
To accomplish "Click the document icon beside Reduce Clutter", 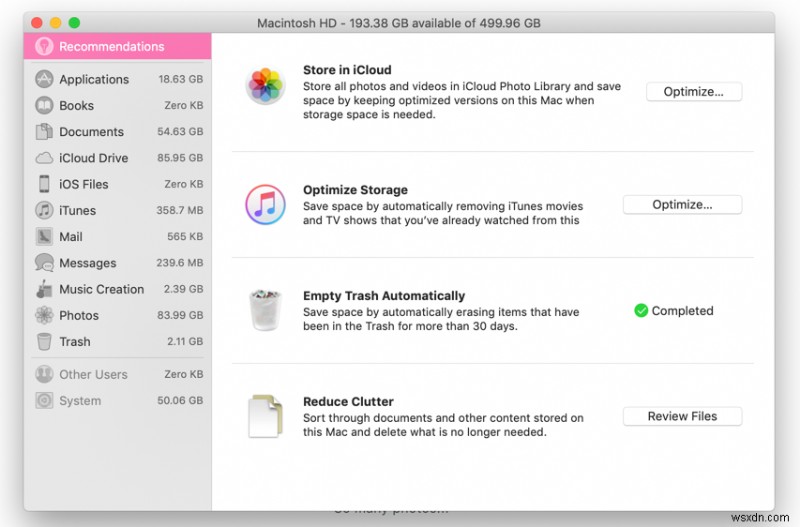I will (265, 416).
